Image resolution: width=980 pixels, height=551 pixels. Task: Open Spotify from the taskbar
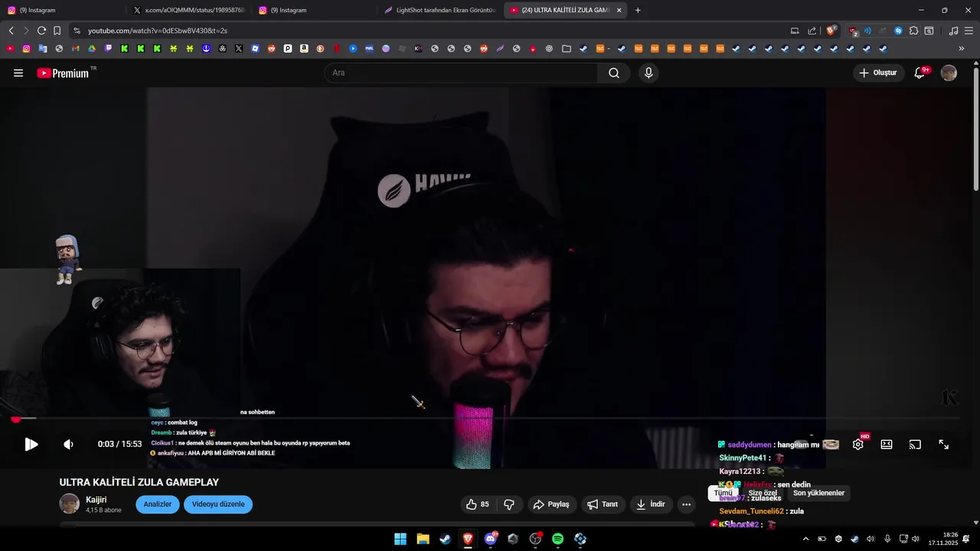point(557,539)
